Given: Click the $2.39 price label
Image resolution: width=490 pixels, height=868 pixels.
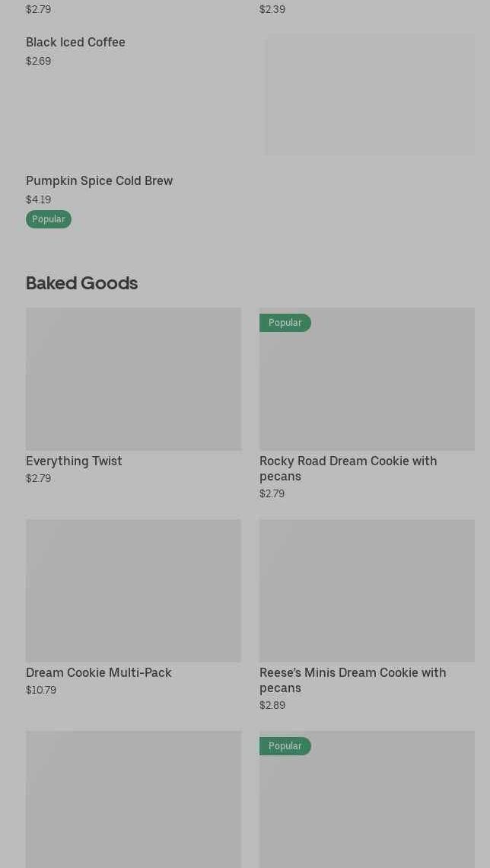Looking at the screenshot, I should [272, 9].
